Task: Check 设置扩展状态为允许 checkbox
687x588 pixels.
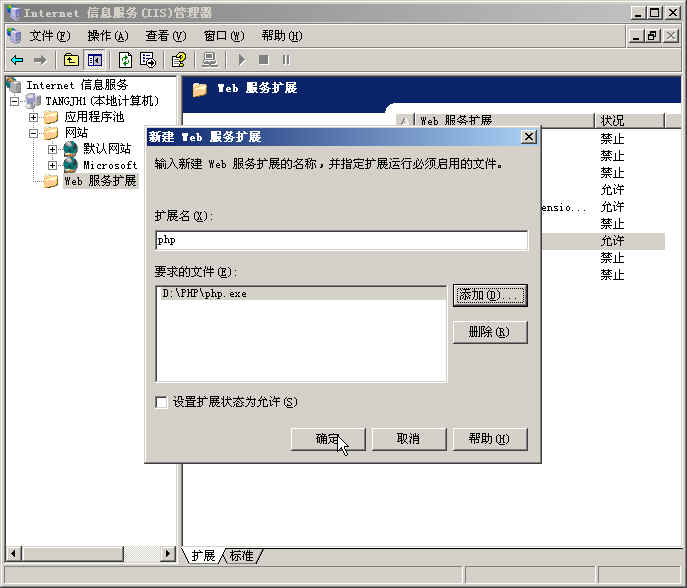Action: point(161,402)
